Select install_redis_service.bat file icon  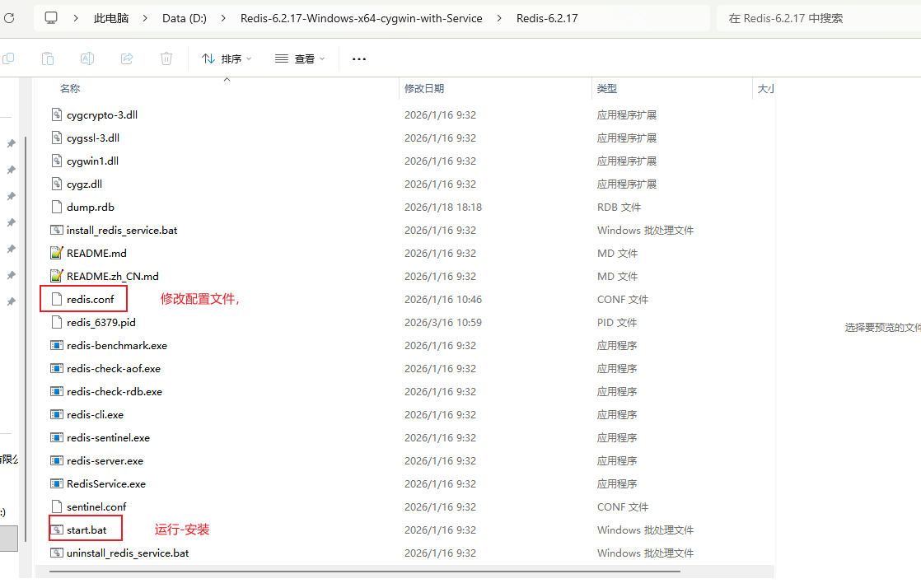tap(56, 230)
